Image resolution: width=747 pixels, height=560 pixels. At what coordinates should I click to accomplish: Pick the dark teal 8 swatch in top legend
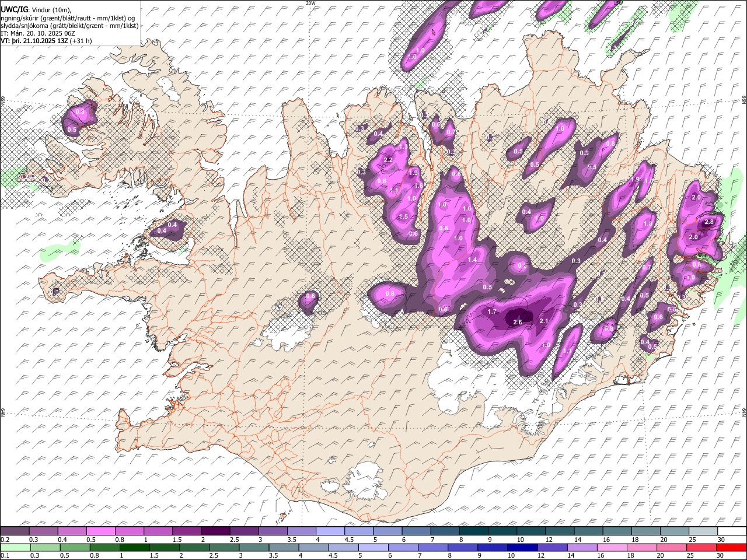click(473, 531)
